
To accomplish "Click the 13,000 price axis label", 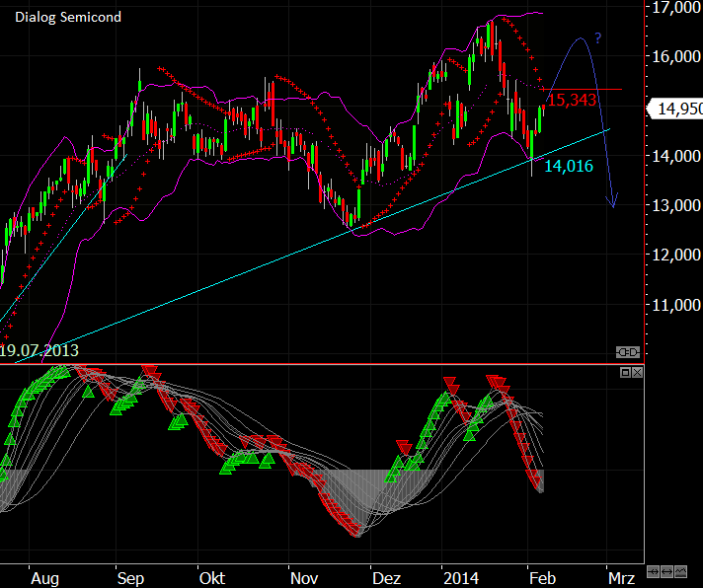I will (676, 205).
